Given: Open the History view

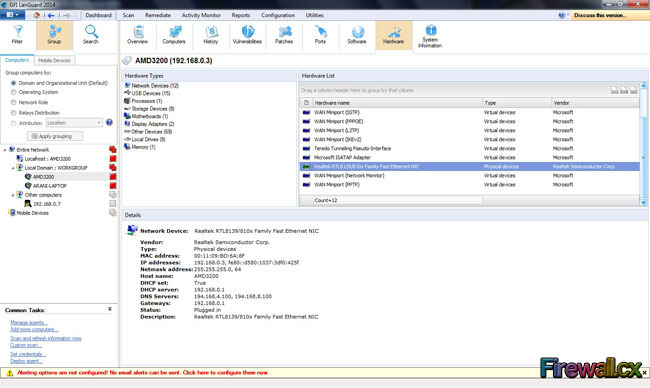Looking at the screenshot, I should click(x=211, y=35).
